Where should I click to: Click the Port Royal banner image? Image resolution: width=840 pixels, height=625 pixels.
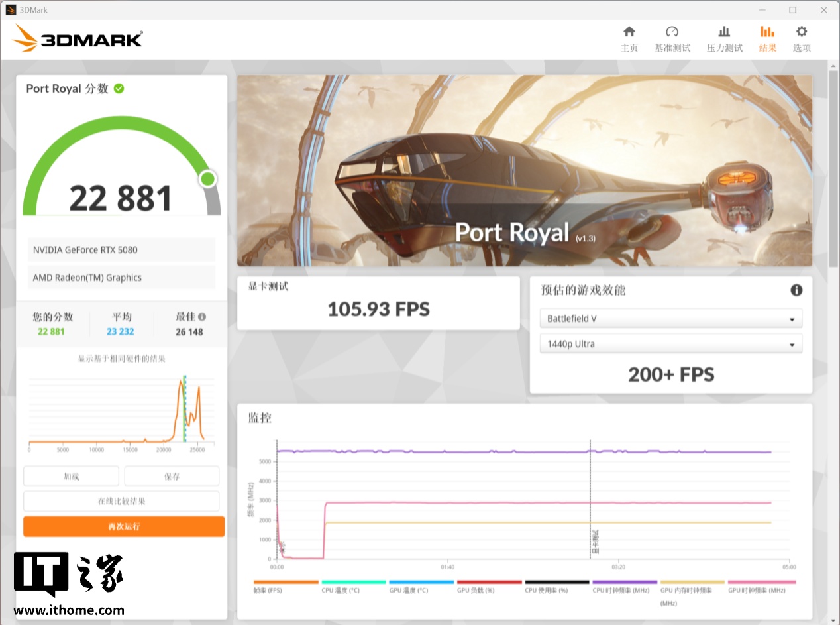(x=524, y=170)
